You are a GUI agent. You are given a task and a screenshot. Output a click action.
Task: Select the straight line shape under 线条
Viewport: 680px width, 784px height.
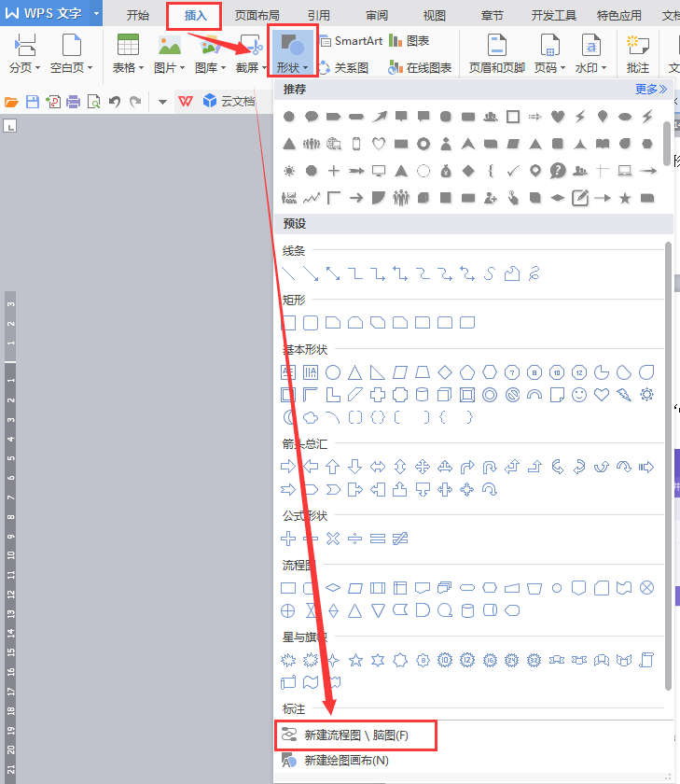click(288, 273)
